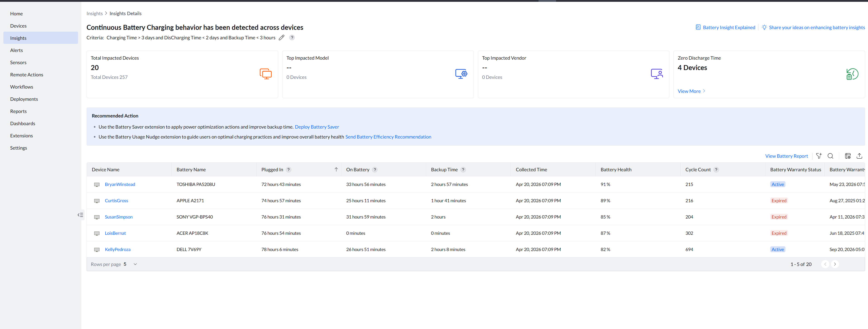Click the edit criteria pencil icon

pos(282,38)
